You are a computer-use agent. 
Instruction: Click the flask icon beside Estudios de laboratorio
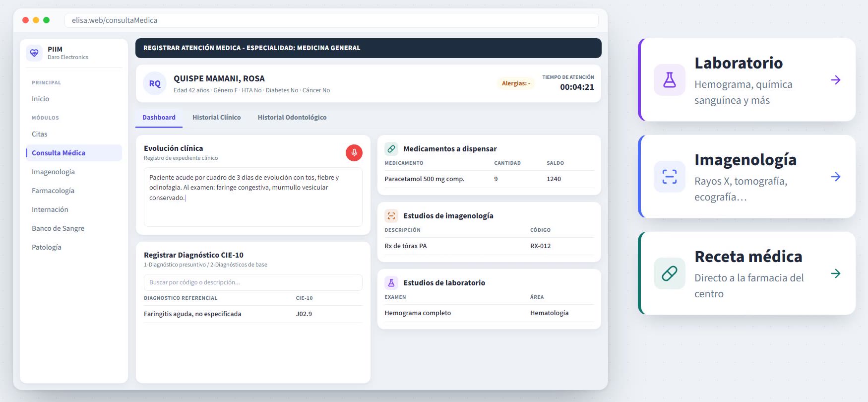pyautogui.click(x=391, y=283)
